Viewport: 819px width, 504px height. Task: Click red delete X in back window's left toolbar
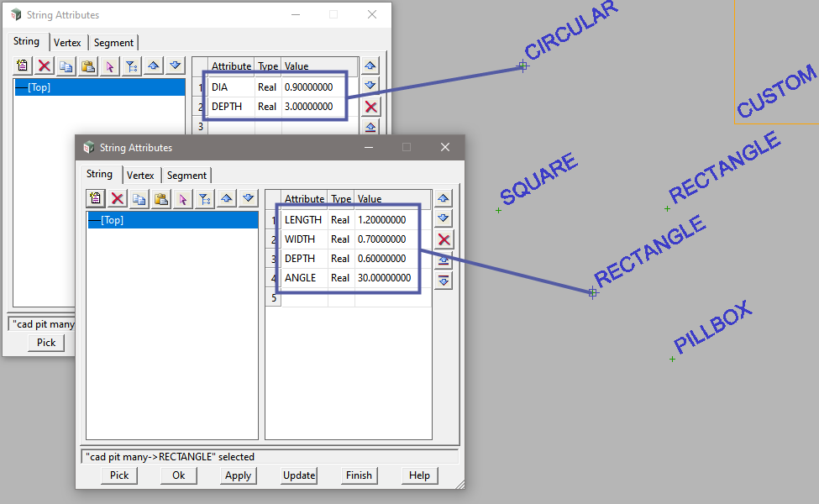pyautogui.click(x=45, y=66)
